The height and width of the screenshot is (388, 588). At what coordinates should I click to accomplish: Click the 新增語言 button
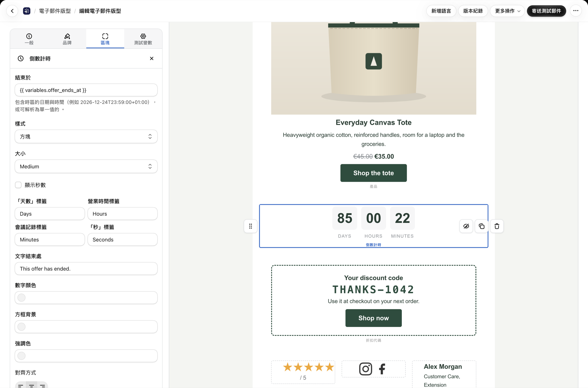pos(441,11)
